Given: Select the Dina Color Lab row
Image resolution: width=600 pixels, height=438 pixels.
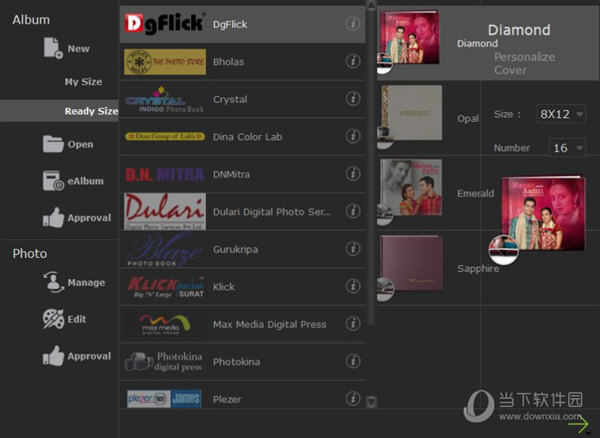Looking at the screenshot, I should (x=243, y=137).
